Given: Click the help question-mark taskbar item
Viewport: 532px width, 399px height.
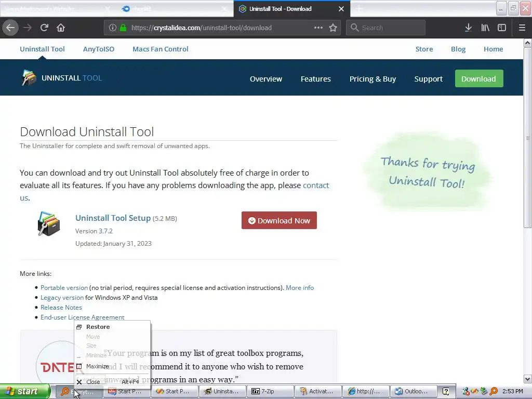Looking at the screenshot, I should pos(446,391).
